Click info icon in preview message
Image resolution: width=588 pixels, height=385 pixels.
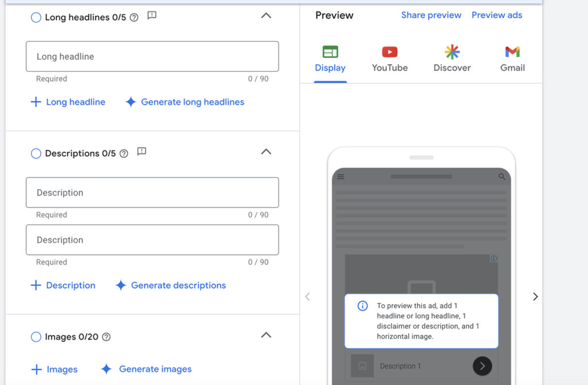pyautogui.click(x=362, y=306)
